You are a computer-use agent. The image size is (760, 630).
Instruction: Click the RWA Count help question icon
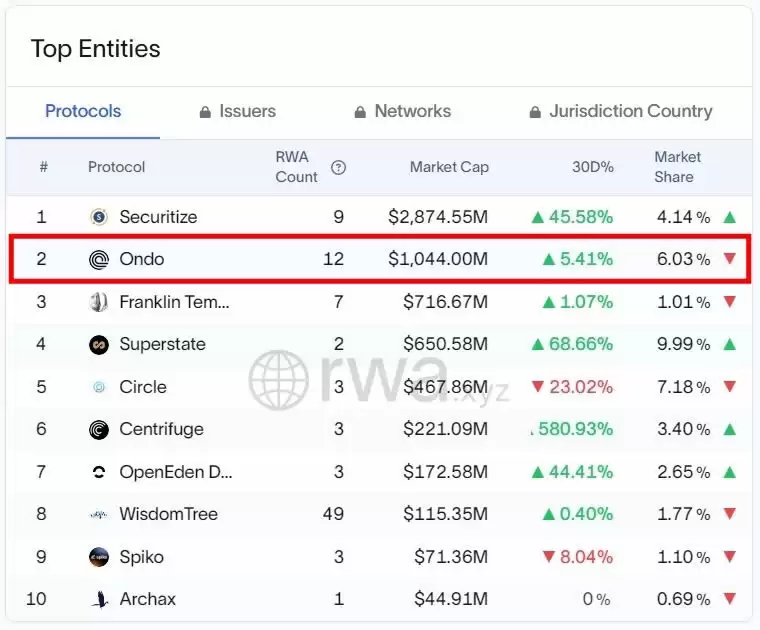338,168
